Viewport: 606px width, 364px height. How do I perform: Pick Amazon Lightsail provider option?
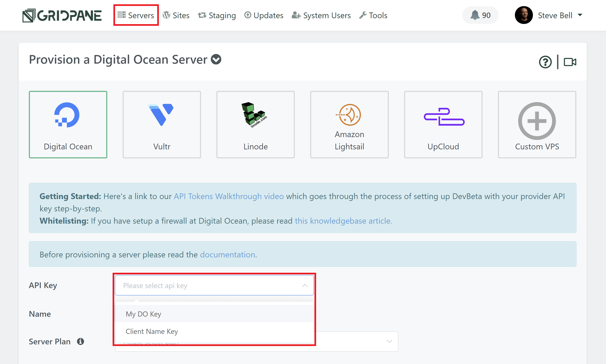click(x=349, y=125)
